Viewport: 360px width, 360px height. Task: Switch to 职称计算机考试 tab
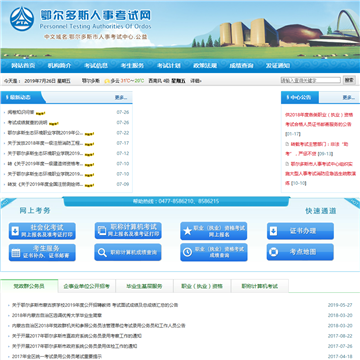[260, 286]
